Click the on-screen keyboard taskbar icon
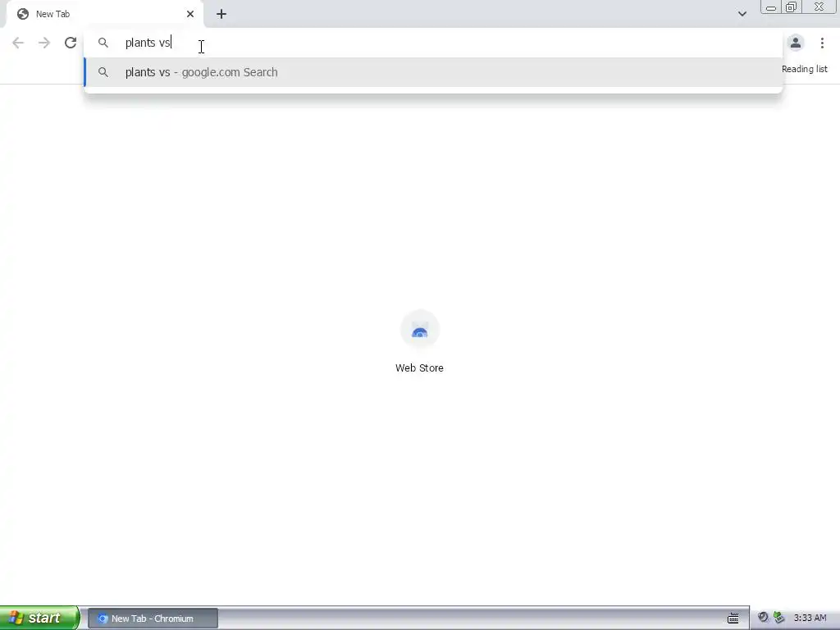Screen dimensions: 840x630 pos(733,619)
